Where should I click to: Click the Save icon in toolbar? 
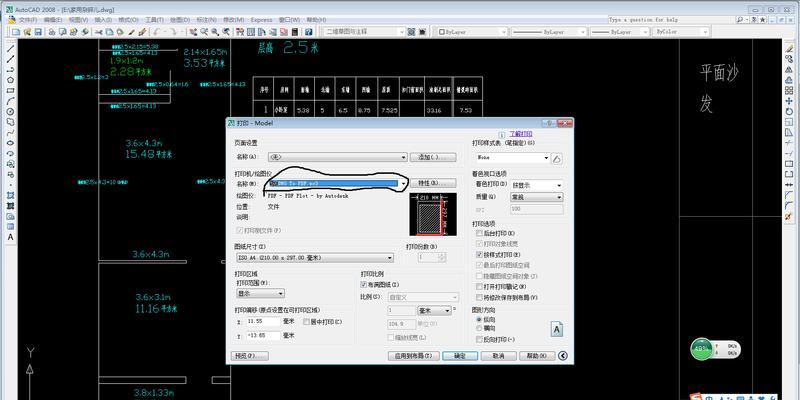pyautogui.click(x=38, y=32)
